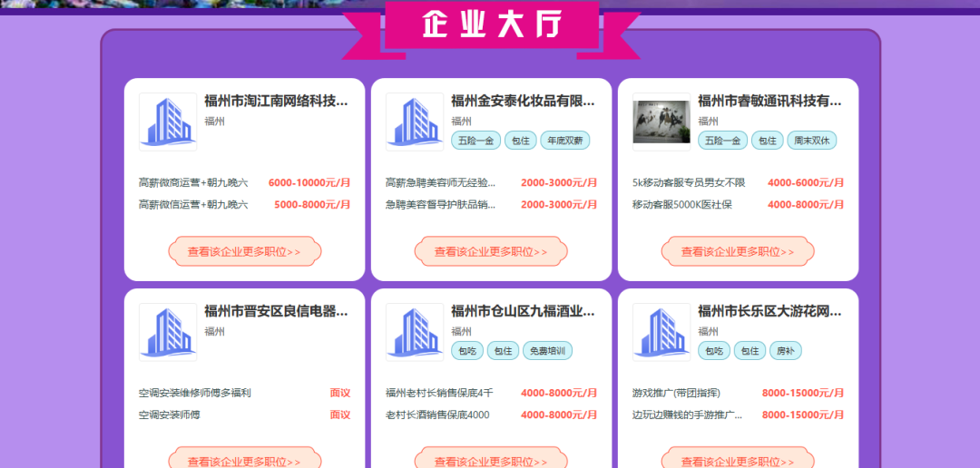Image resolution: width=980 pixels, height=468 pixels.
Task: Open the 福州市睿敏通讯科技 company photo thumbnail
Action: pyautogui.click(x=661, y=122)
